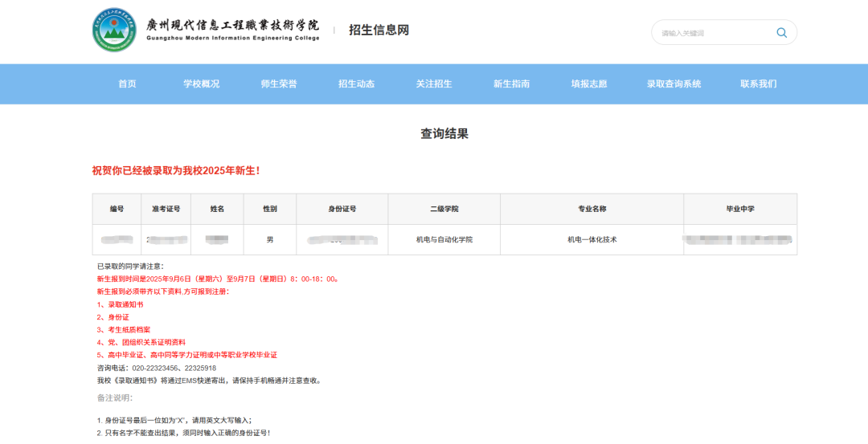The image size is (868, 444).
Task: Click the 专业名称 column header
Action: (x=592, y=209)
